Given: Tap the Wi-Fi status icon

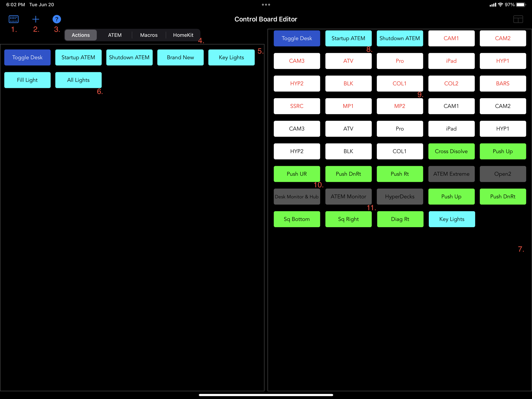Looking at the screenshot, I should (x=500, y=4).
